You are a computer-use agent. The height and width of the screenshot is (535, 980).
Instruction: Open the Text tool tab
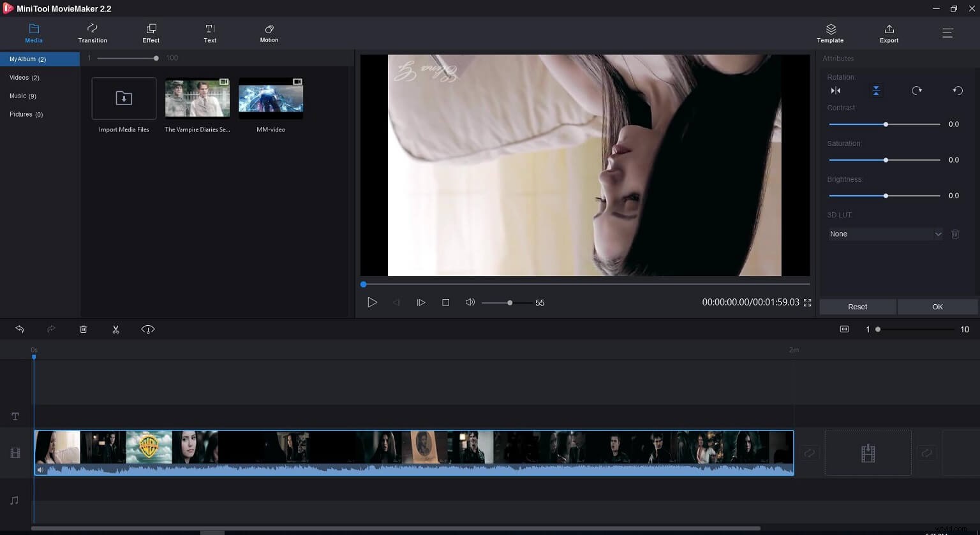point(210,33)
